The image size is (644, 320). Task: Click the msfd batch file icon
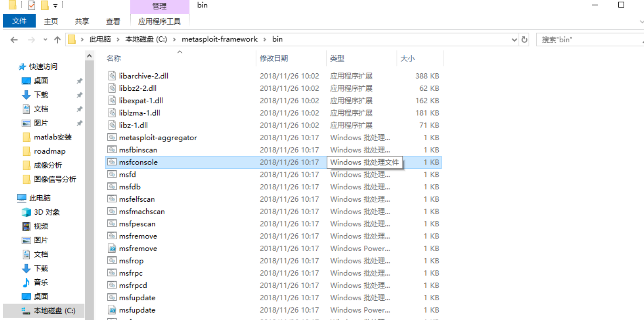coord(112,174)
